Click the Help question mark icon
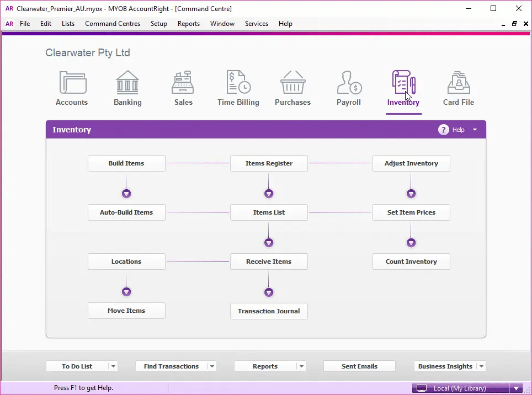 pyautogui.click(x=444, y=130)
